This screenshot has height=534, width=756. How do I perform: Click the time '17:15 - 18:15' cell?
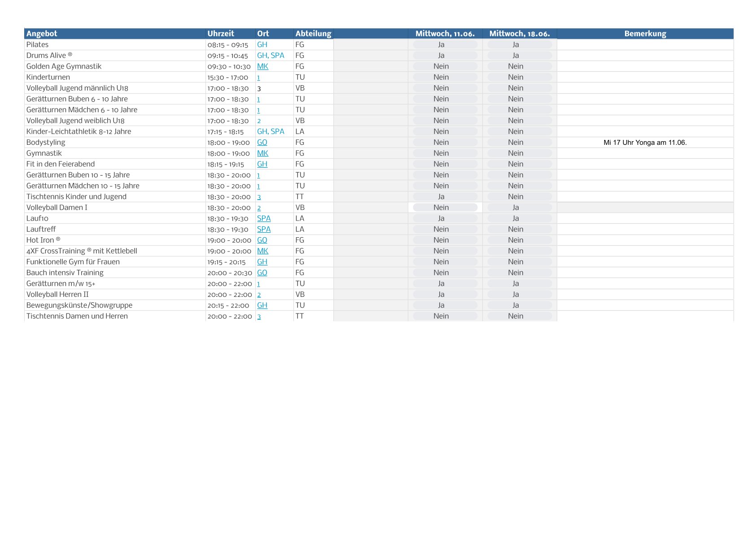(226, 132)
